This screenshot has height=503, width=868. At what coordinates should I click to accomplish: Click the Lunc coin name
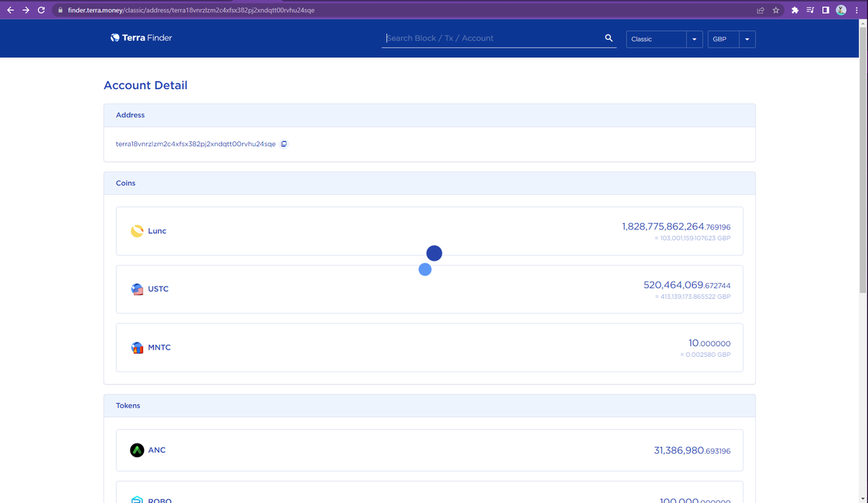pyautogui.click(x=157, y=231)
